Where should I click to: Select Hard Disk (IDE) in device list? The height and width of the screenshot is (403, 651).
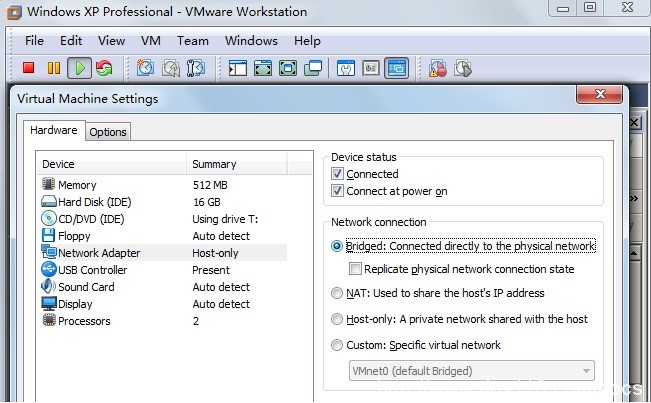click(94, 202)
